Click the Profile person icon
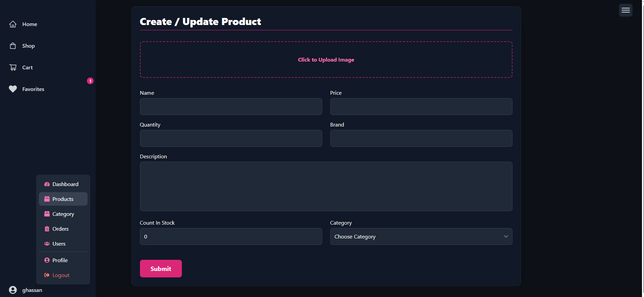644x297 pixels. click(x=47, y=260)
